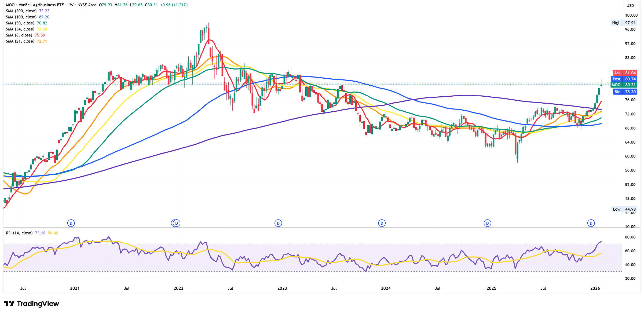Open the dividend marker before 2024

point(382,223)
